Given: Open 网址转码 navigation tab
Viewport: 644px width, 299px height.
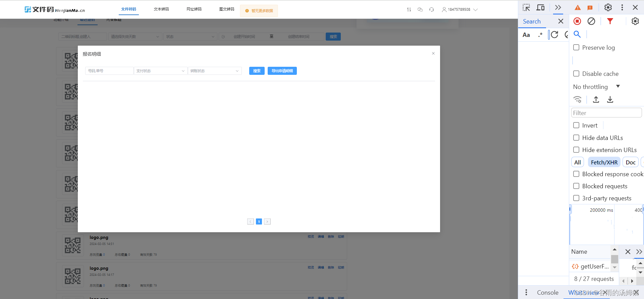Looking at the screenshot, I should (x=194, y=9).
